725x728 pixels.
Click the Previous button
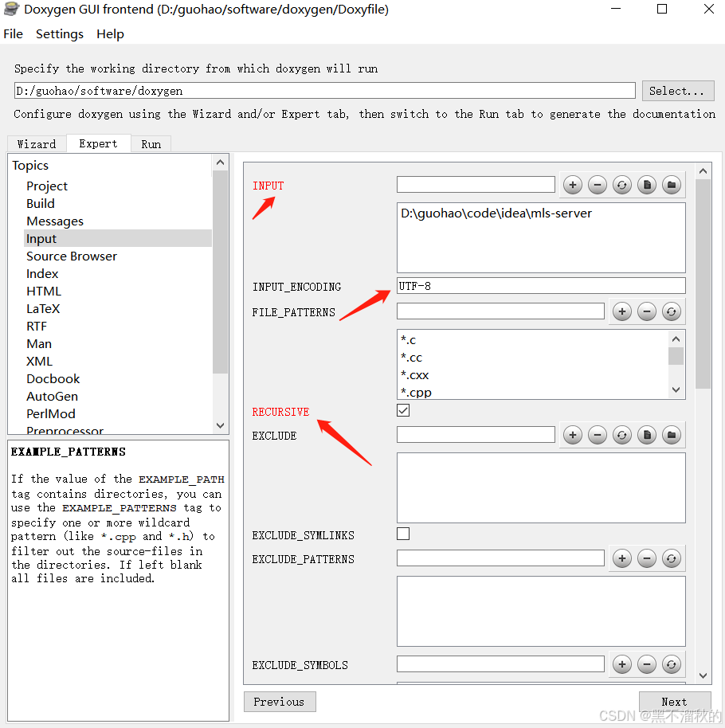click(x=280, y=702)
